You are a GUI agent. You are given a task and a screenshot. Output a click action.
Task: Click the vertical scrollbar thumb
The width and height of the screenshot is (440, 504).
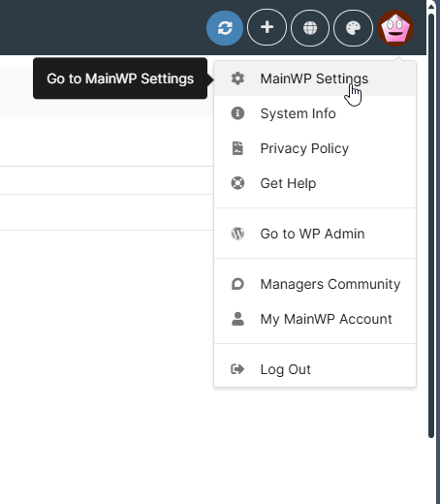coord(431,225)
